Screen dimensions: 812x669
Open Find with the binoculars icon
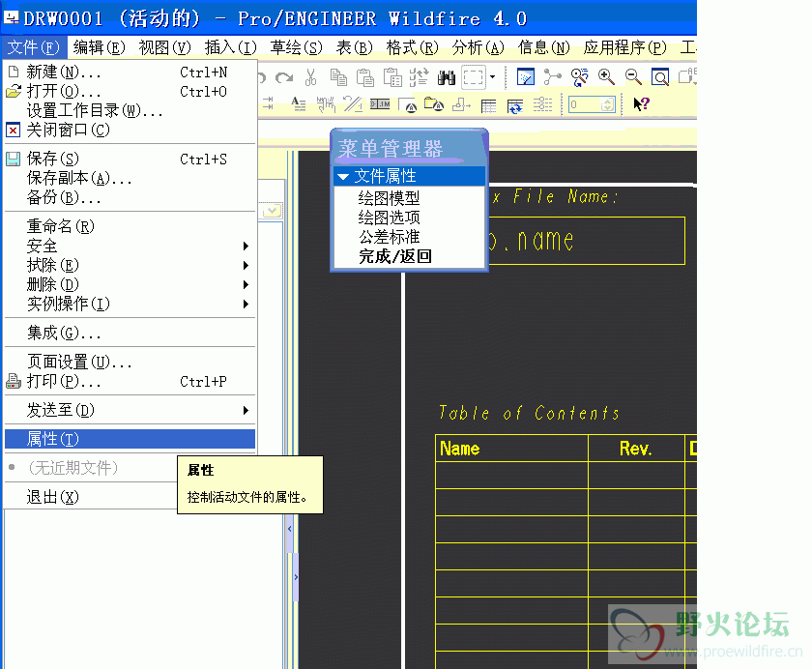(447, 77)
